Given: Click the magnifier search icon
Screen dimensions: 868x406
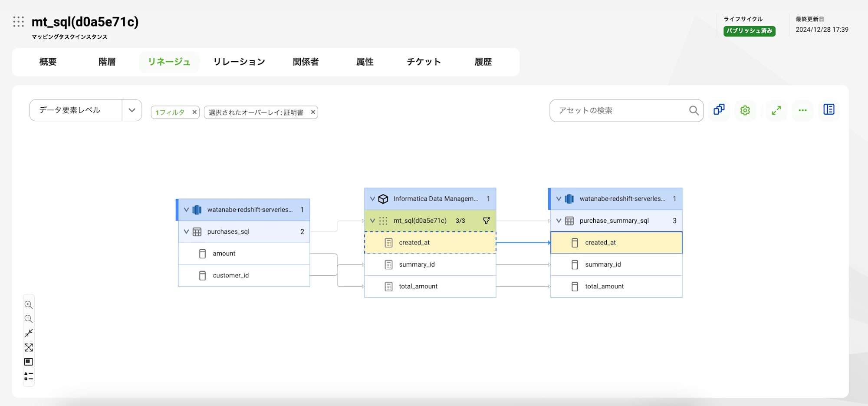Looking at the screenshot, I should coord(694,110).
